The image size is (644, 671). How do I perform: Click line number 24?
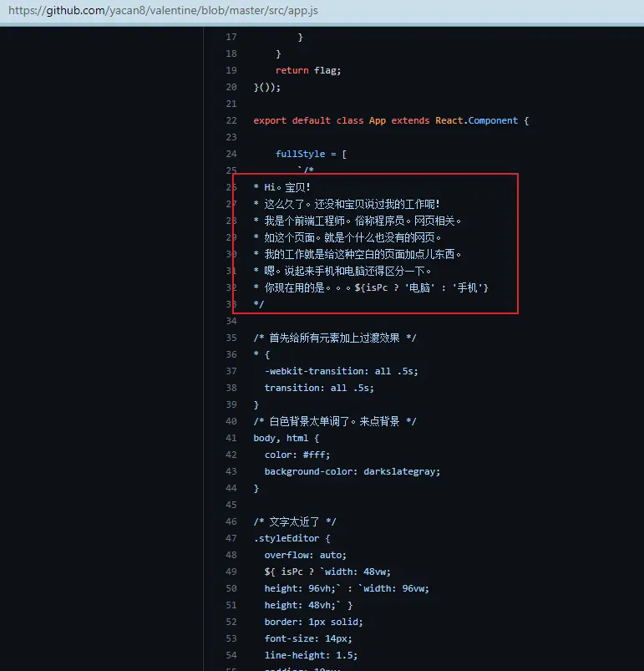coord(231,154)
